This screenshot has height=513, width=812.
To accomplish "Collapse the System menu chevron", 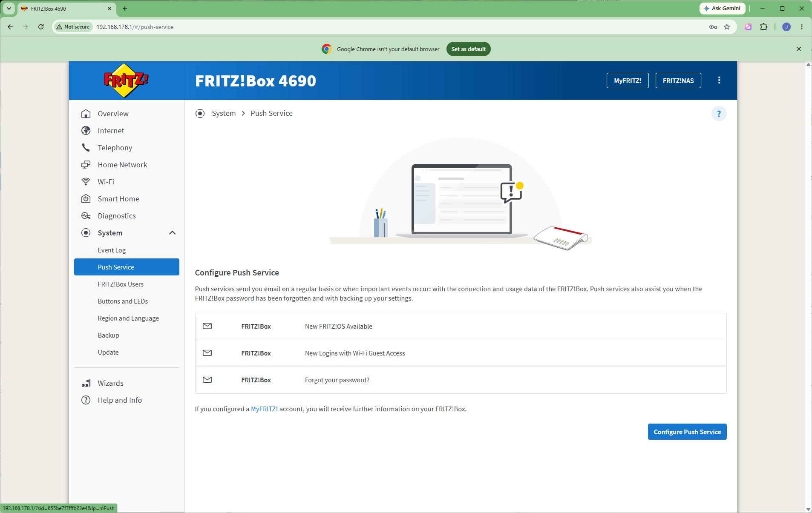I will coord(172,233).
